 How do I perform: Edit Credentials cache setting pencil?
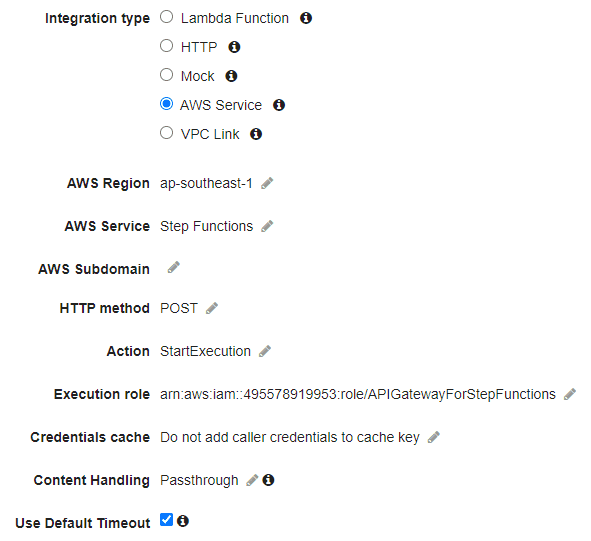click(433, 437)
